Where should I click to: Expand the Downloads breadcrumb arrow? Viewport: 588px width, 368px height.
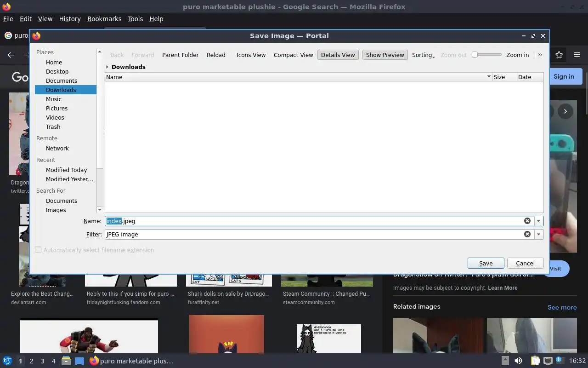pyautogui.click(x=107, y=67)
